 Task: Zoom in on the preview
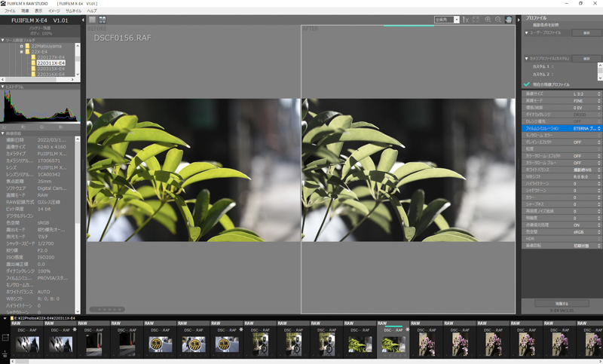click(488, 20)
